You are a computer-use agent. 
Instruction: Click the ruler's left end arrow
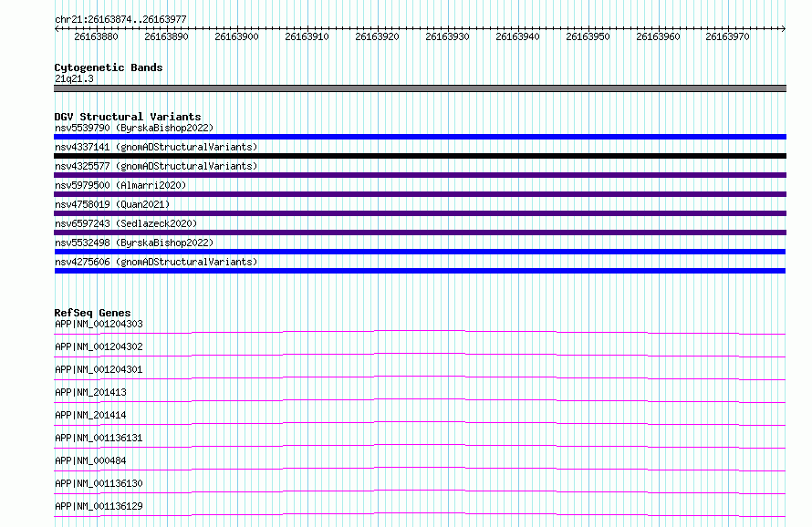coord(57,28)
